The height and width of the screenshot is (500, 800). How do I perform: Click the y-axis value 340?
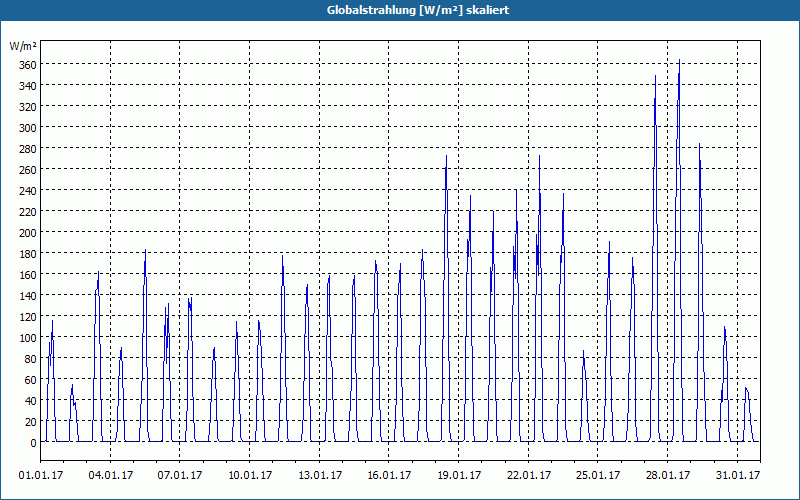click(x=28, y=86)
